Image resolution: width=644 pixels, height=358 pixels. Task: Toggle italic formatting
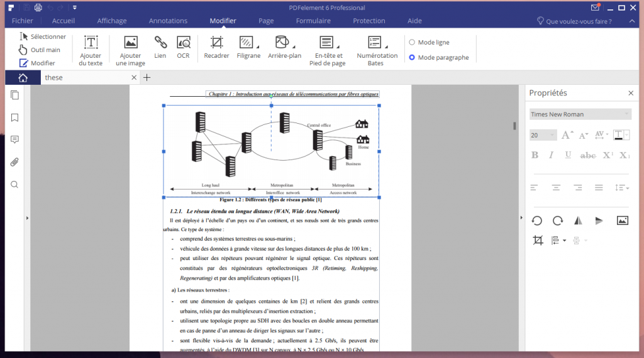[551, 155]
